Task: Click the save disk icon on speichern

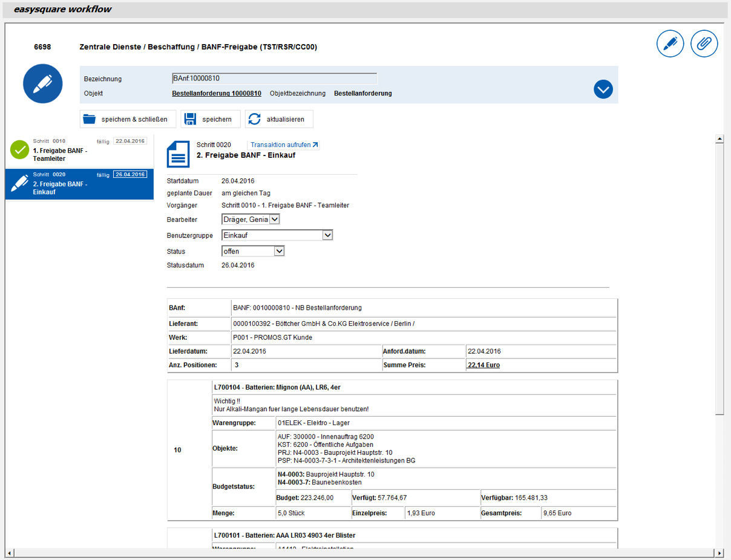Action: tap(189, 119)
